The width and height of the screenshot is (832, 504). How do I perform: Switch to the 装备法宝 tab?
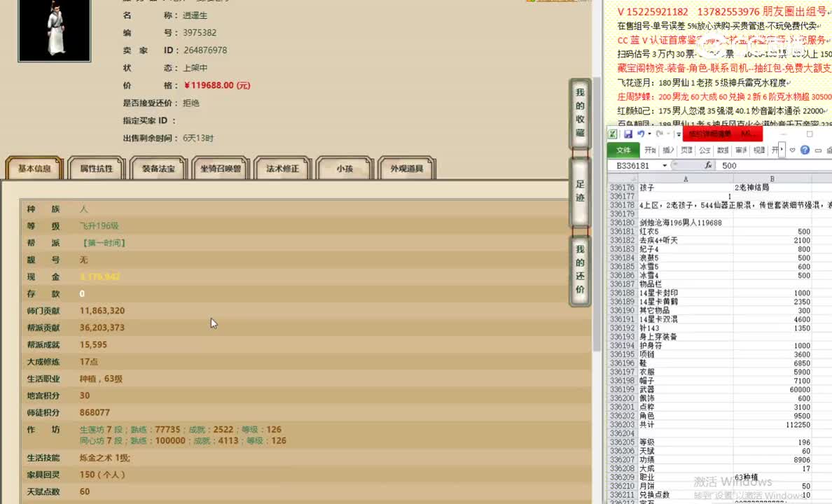(158, 167)
